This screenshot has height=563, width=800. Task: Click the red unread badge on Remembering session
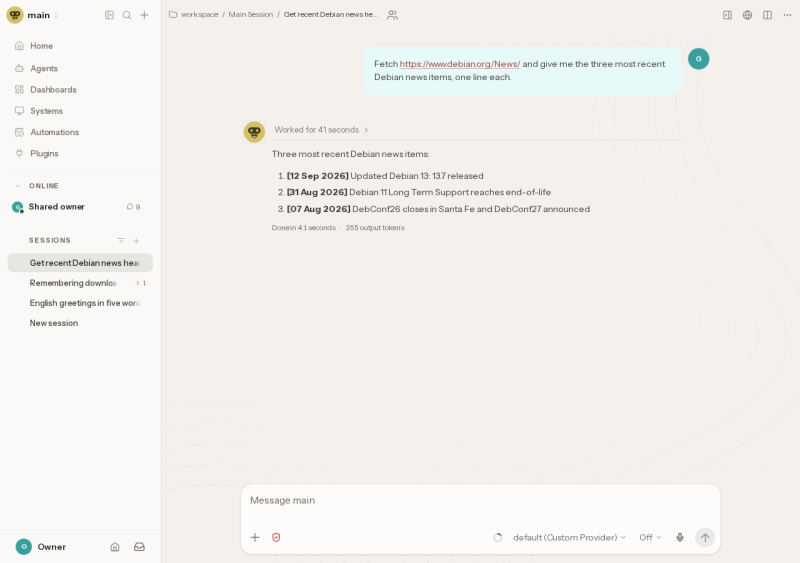click(x=141, y=283)
